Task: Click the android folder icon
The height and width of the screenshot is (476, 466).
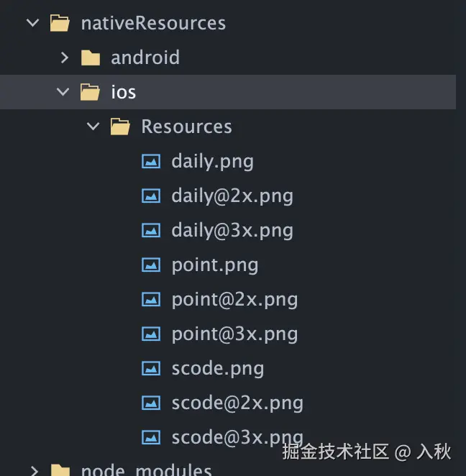Action: pyautogui.click(x=90, y=58)
